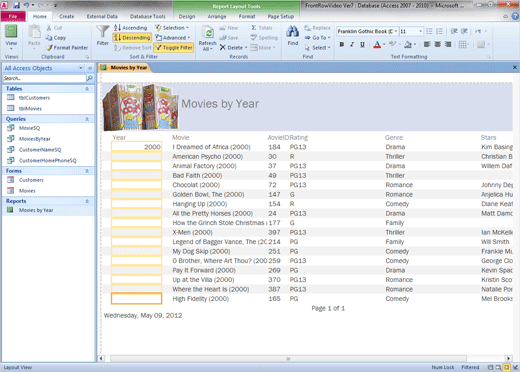Click the bullets list icon
This screenshot has width=520, height=372.
429,31
